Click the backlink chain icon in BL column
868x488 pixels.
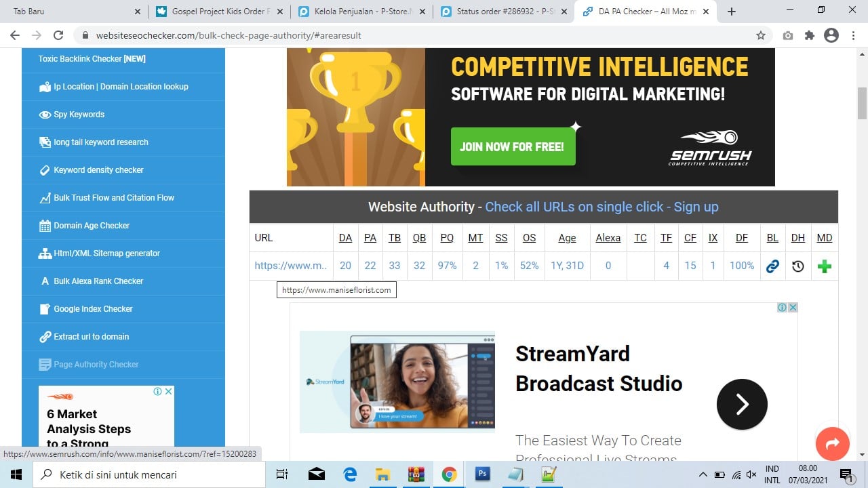[x=772, y=266]
